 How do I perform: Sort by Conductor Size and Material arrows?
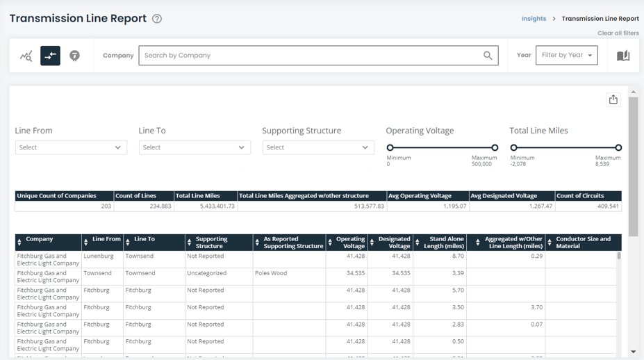(550, 243)
